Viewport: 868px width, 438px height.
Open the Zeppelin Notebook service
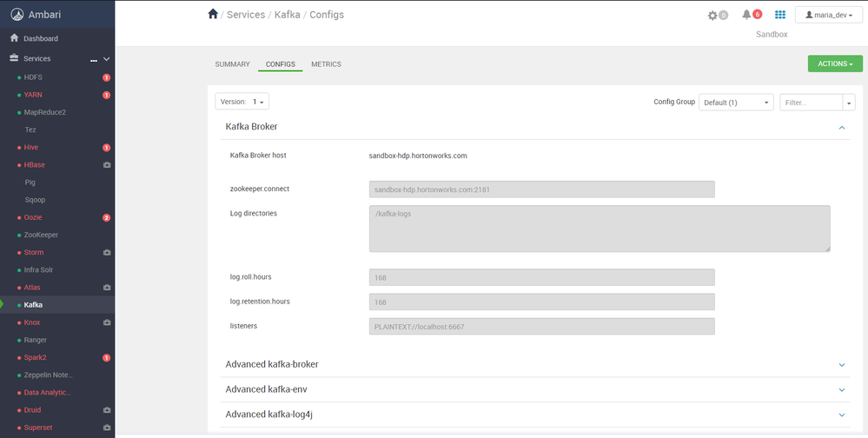48,375
